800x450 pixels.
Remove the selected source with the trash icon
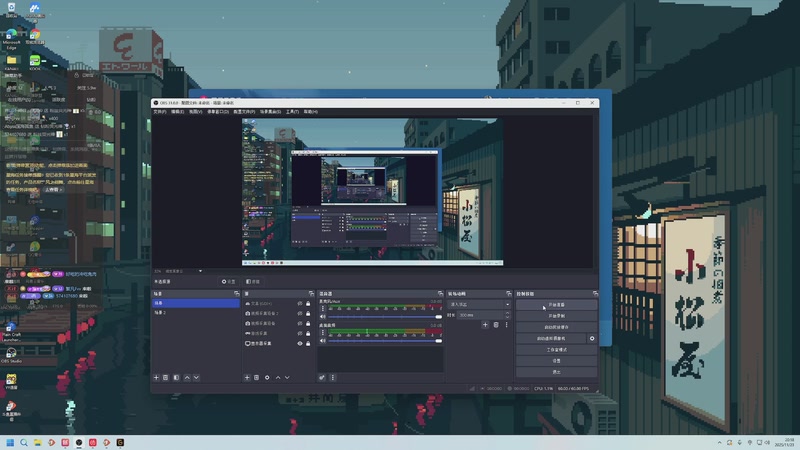point(257,378)
